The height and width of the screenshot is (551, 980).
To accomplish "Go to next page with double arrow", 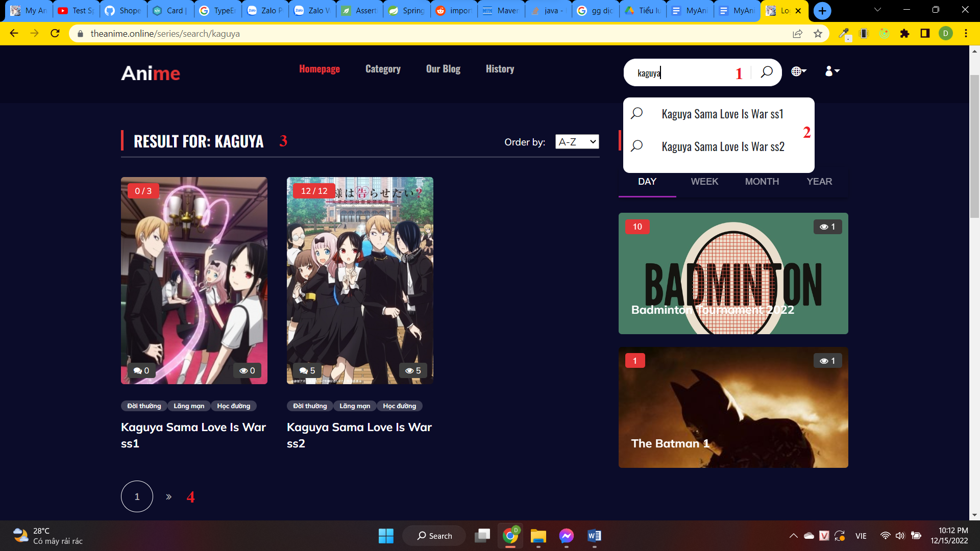I will (x=168, y=496).
